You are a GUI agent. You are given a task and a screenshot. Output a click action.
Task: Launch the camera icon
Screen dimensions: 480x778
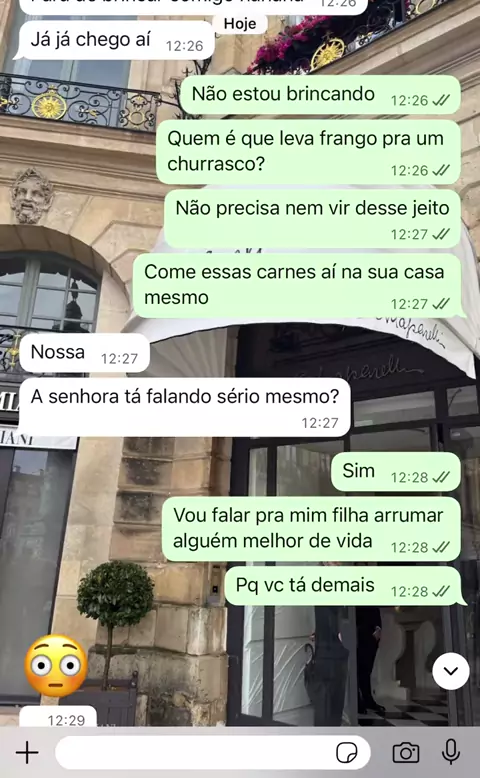(x=406, y=753)
